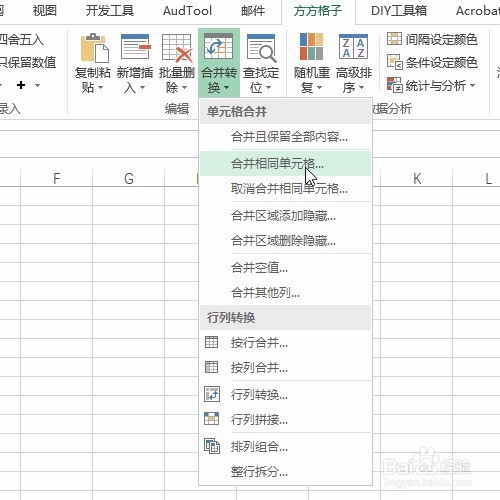Open the DIY工具箱 ribbon tab
500x500 pixels.
click(399, 11)
